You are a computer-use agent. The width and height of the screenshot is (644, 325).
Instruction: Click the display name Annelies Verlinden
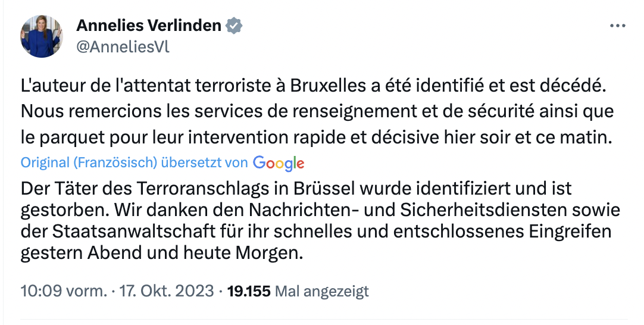click(x=149, y=26)
